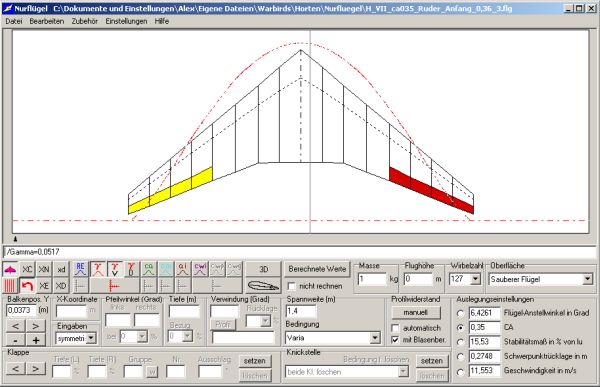Viewport: 600px width, 387px height.
Task: Expand the Oberfläche dropdown
Action: click(x=588, y=279)
